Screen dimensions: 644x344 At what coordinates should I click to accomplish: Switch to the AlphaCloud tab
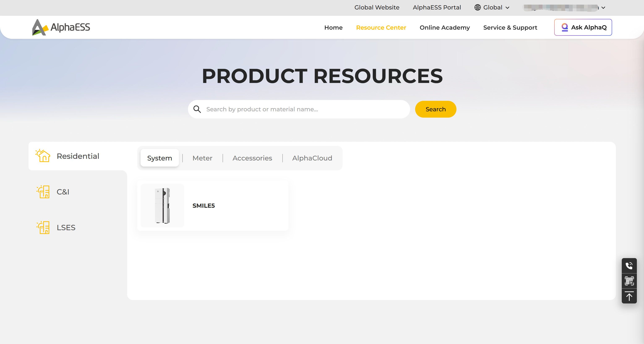(x=312, y=158)
